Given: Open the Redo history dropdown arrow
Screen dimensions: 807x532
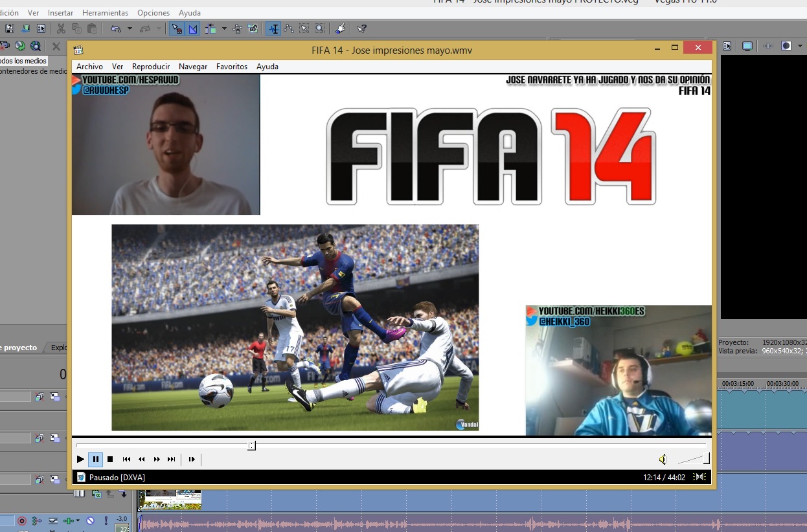Looking at the screenshot, I should click(159, 28).
